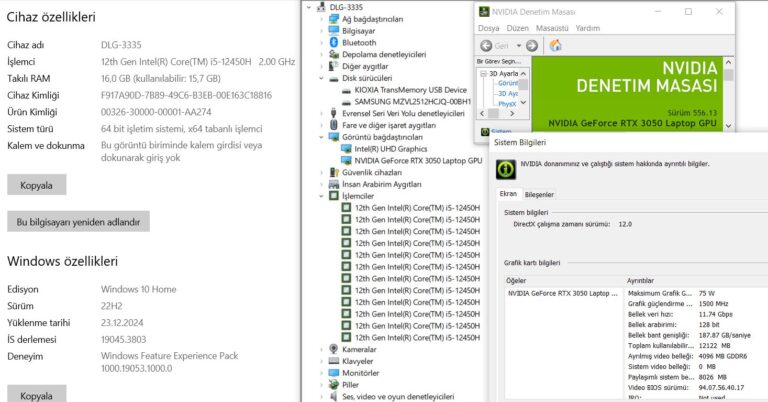768x402 pixels.
Task: Click the Back (Geri) arrow icon
Action: (486, 45)
